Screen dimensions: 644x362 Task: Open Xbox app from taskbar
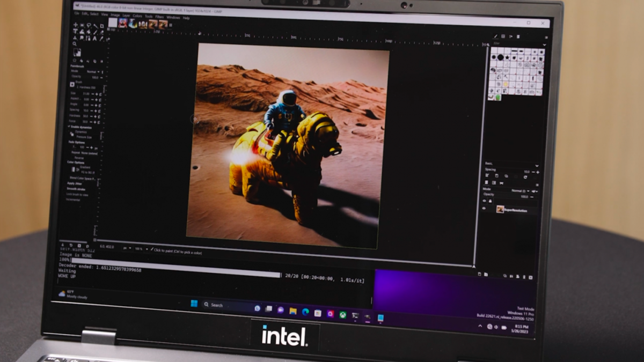tap(343, 315)
